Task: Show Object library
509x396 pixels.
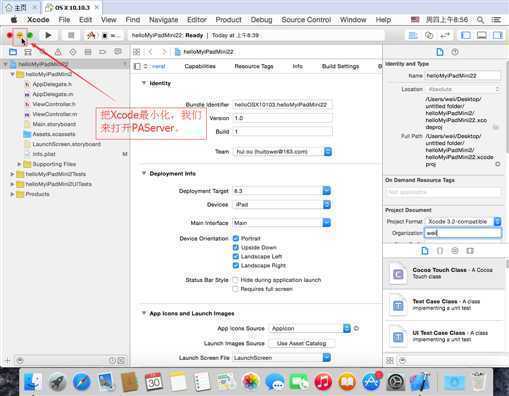Action: tap(455, 251)
